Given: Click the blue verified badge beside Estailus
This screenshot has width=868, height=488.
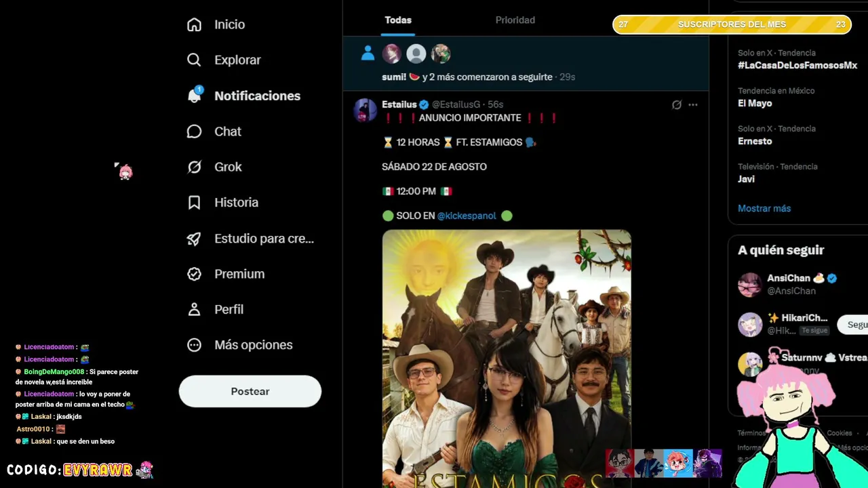Looking at the screenshot, I should pyautogui.click(x=424, y=104).
